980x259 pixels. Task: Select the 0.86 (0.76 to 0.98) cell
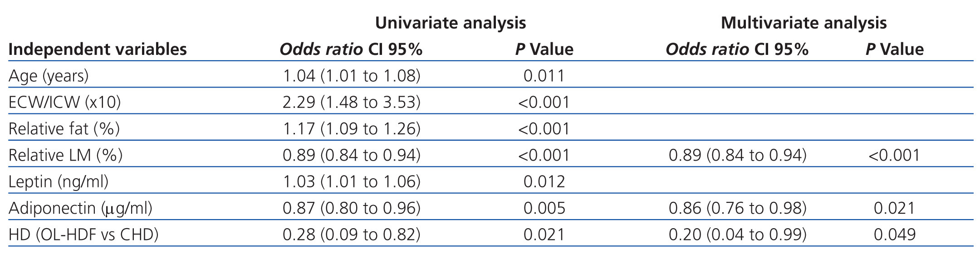[737, 208]
